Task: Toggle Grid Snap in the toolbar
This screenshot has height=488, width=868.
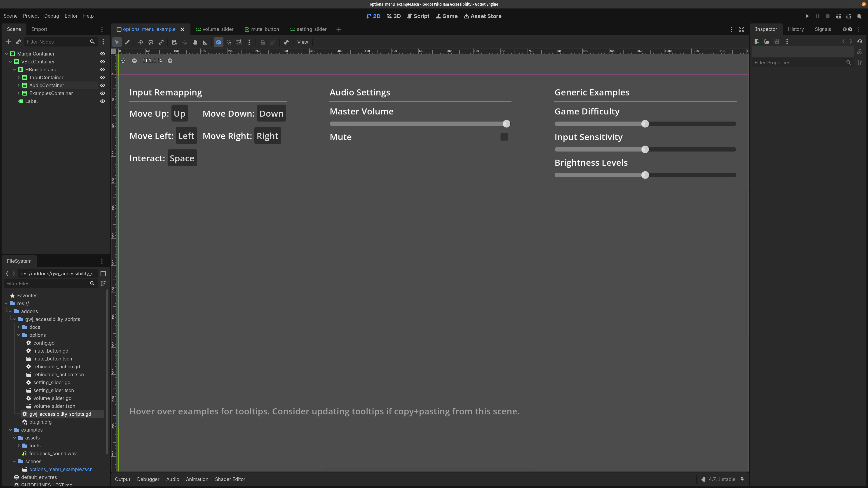Action: [x=239, y=42]
